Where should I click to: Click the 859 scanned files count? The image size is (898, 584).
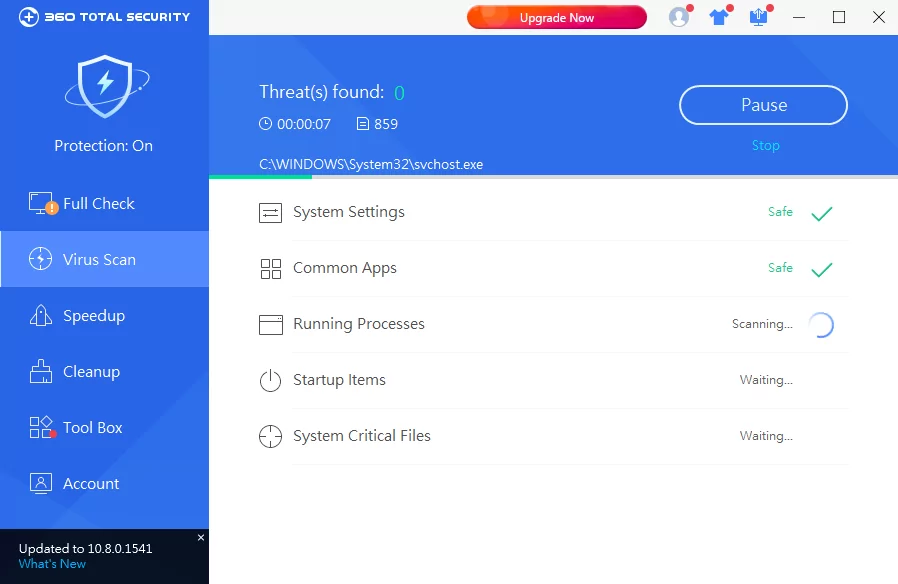pyautogui.click(x=385, y=124)
